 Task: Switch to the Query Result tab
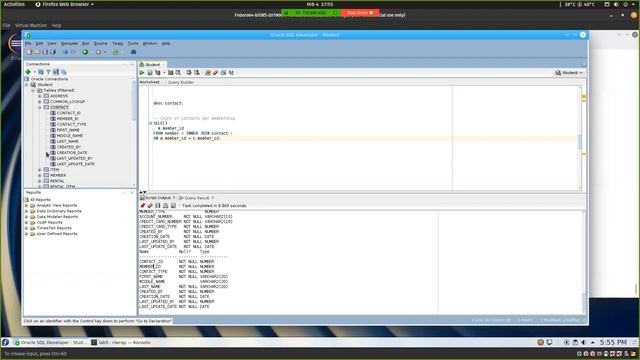[x=197, y=198]
